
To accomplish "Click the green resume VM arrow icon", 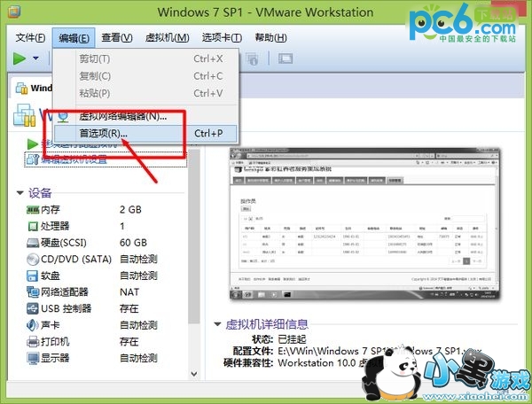I will pos(32,144).
